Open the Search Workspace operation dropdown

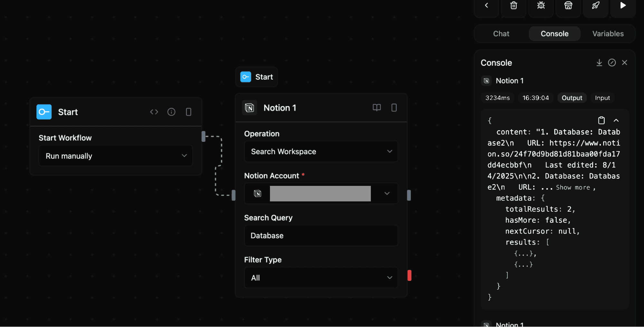pos(321,151)
